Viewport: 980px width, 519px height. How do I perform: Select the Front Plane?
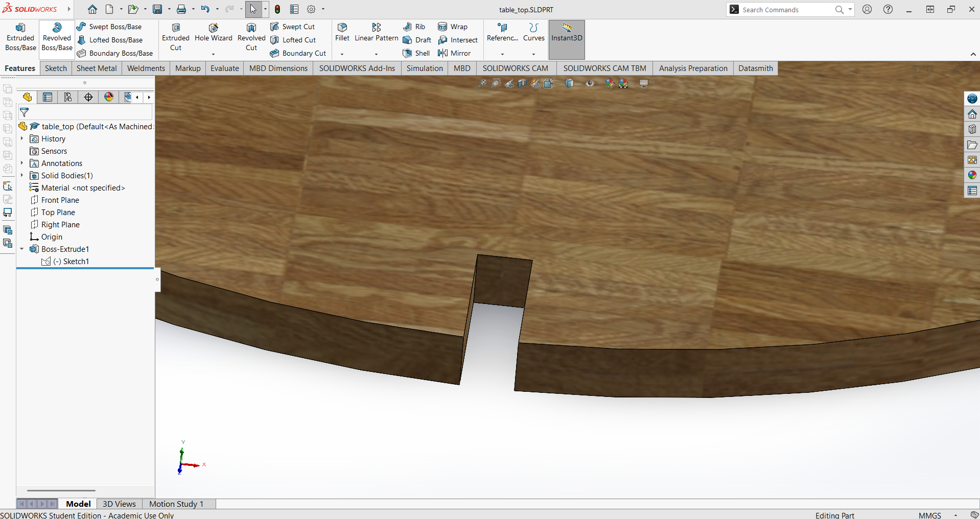click(55, 200)
